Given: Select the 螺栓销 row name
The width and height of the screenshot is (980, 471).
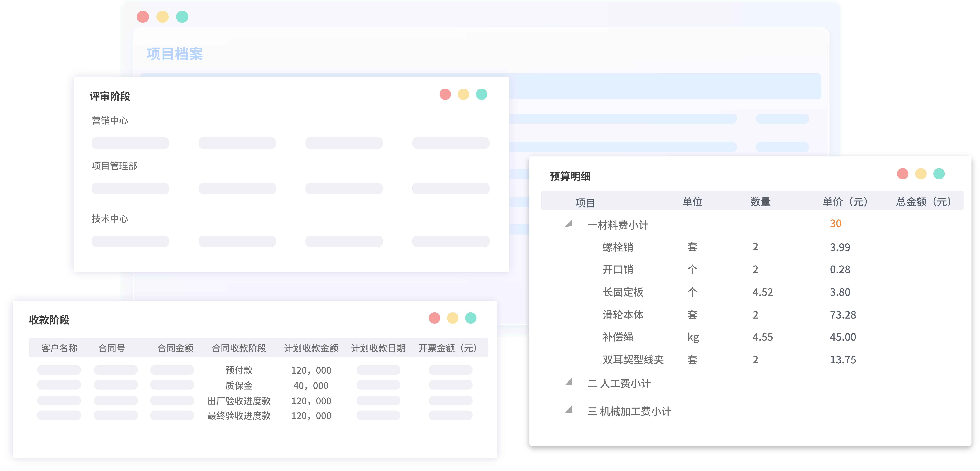Looking at the screenshot, I should [618, 247].
